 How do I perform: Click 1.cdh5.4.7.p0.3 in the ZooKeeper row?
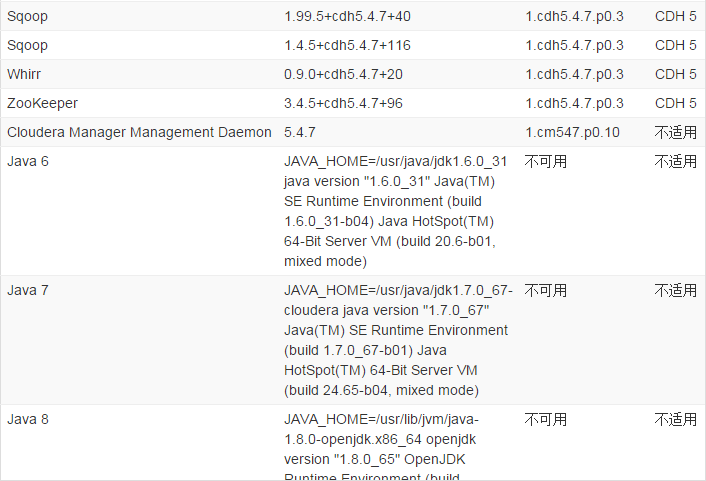[x=574, y=103]
